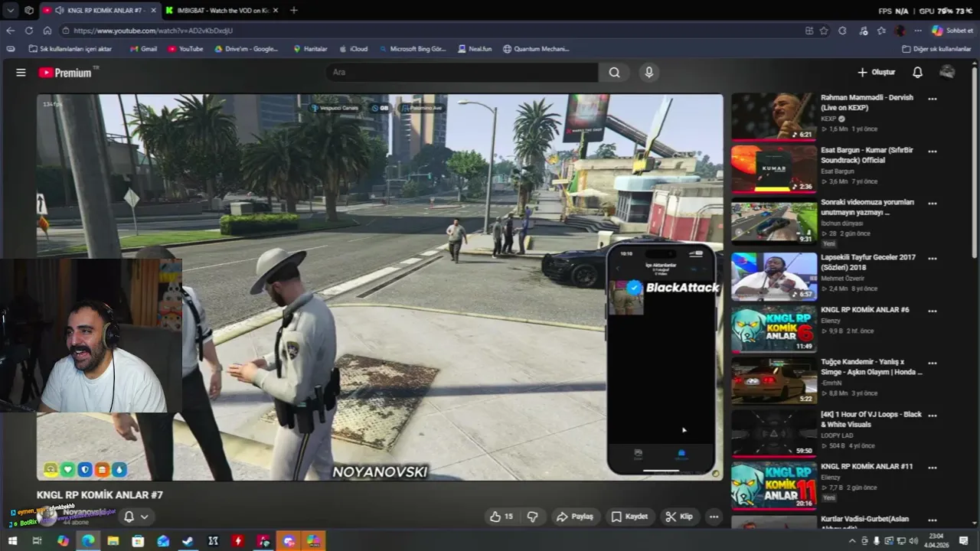Viewport: 980px width, 551px height.
Task: Open options for Tuğçe Kandemir - Yanlış video
Action: [x=933, y=363]
